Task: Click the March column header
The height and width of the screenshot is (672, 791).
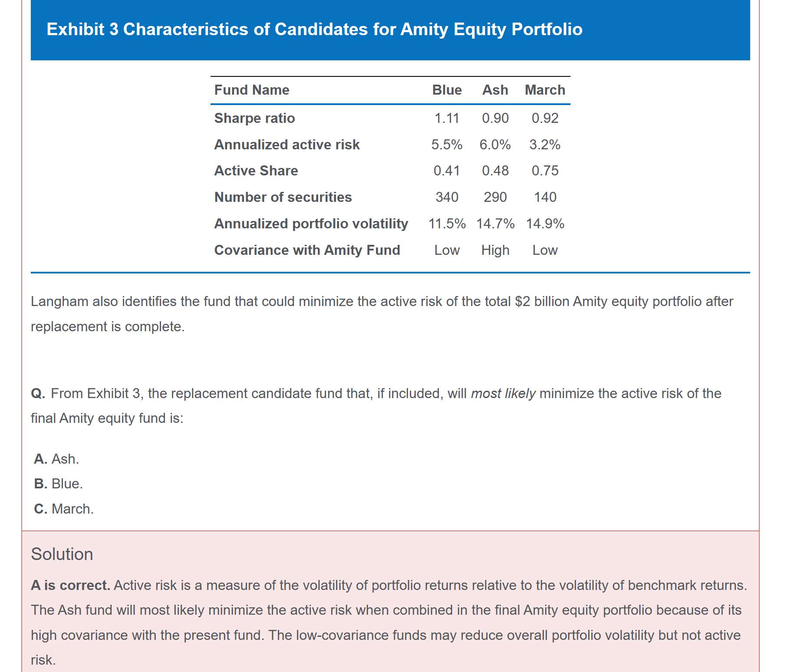Action: 545,90
